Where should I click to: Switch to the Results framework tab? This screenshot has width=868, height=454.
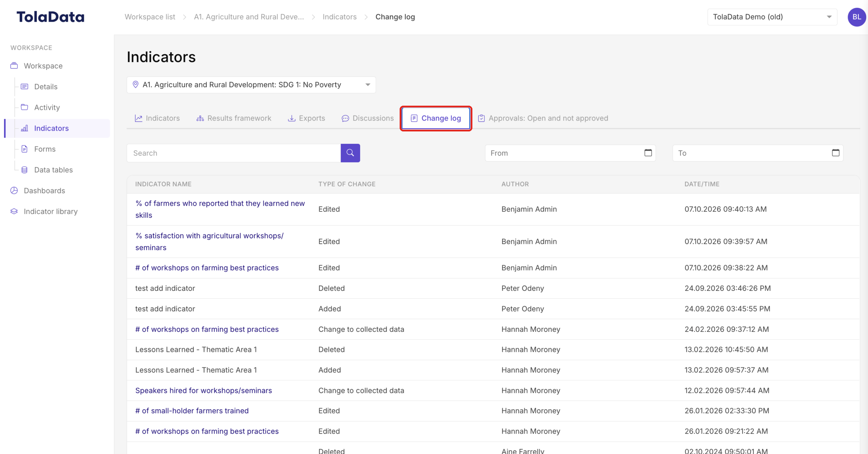coord(234,118)
